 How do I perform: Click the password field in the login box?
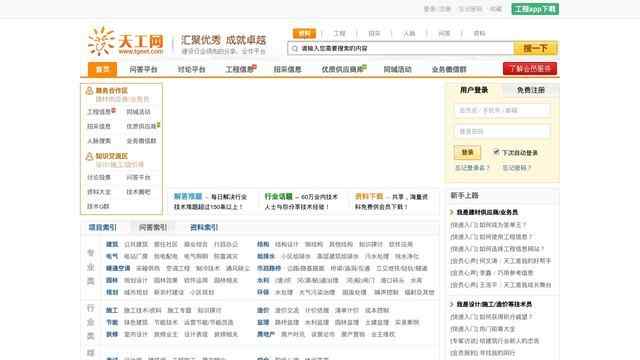point(502,131)
